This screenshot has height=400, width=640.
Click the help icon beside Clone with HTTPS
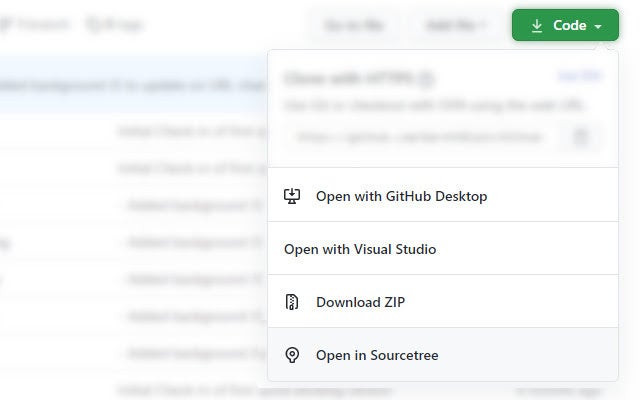click(426, 78)
